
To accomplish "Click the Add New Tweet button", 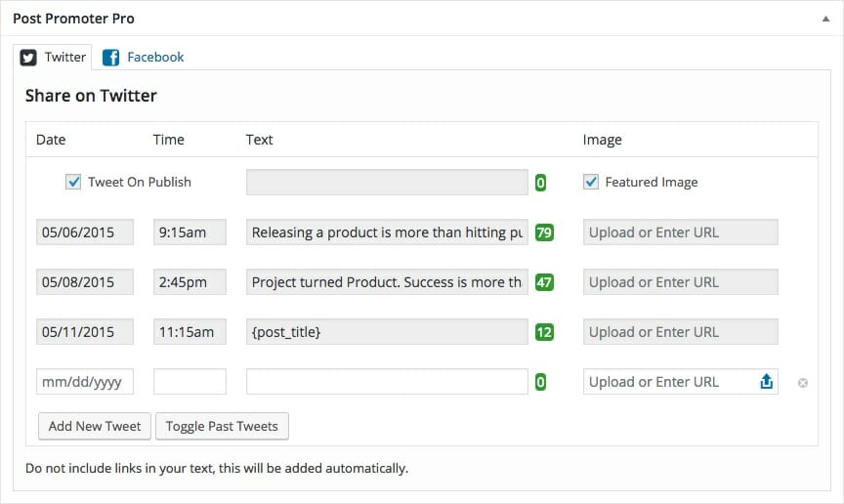I will (95, 427).
